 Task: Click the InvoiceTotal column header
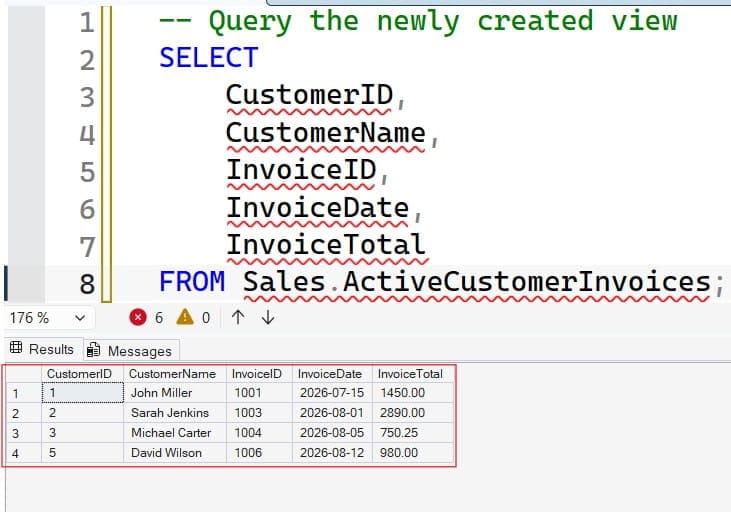(x=413, y=374)
